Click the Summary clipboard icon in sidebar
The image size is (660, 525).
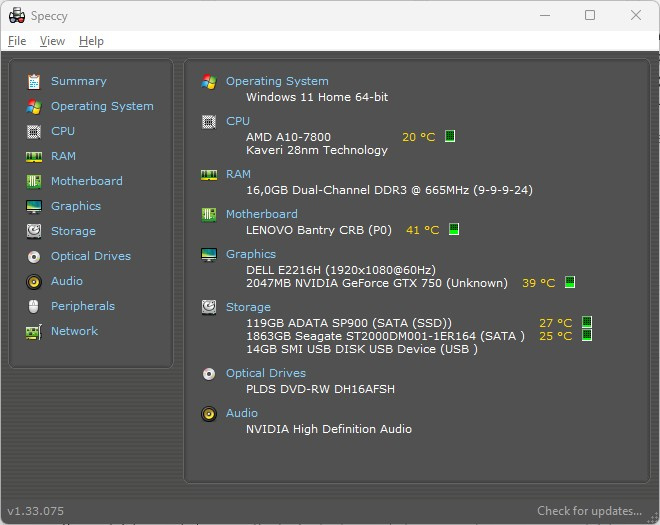pos(34,82)
